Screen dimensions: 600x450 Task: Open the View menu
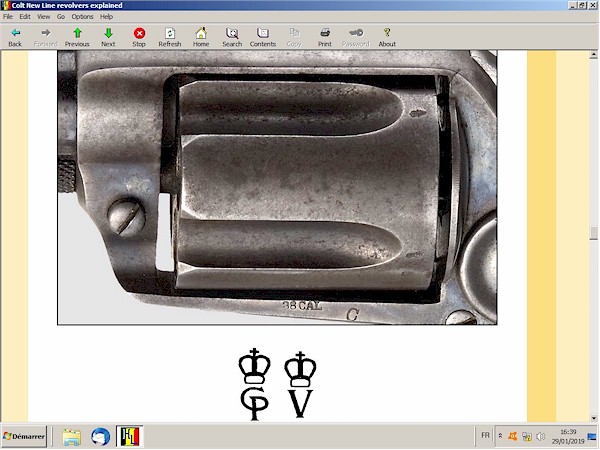[x=43, y=16]
